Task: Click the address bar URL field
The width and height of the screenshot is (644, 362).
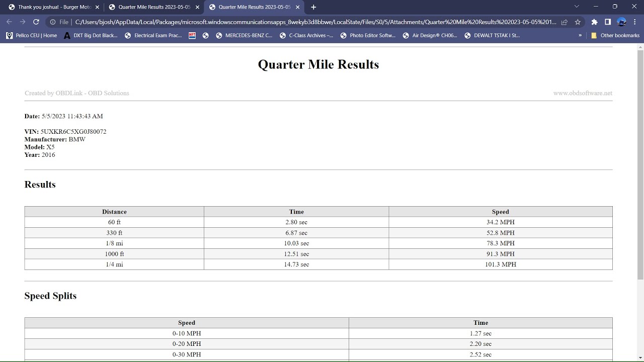Action: (314, 22)
